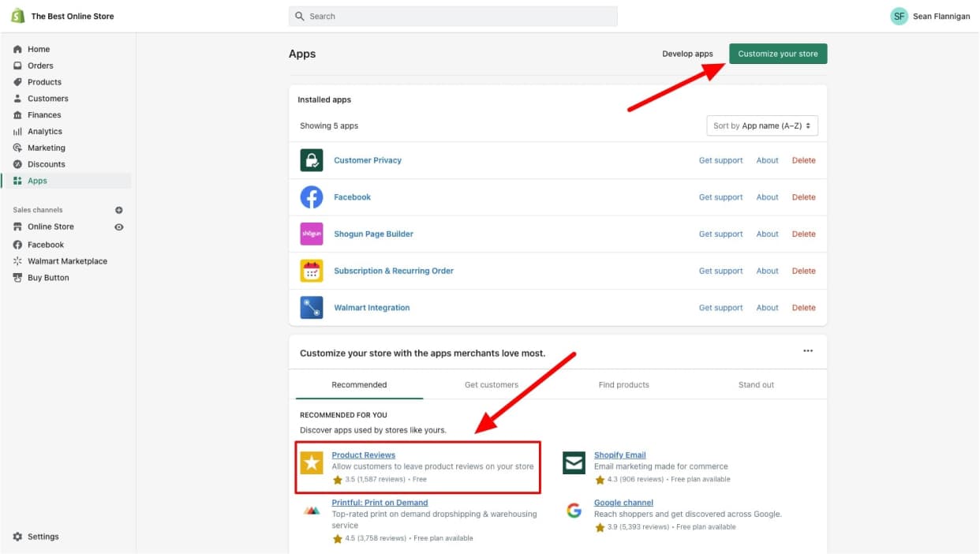Click the Customize your store button
This screenshot has height=554, width=980.
pos(777,54)
